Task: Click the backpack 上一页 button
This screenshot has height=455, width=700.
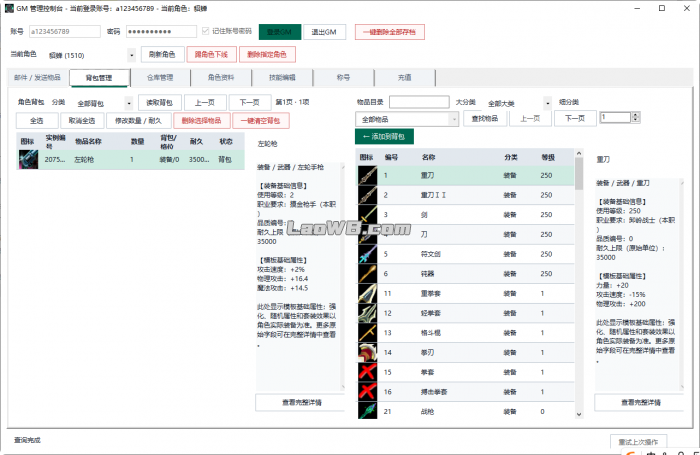Action: click(x=205, y=102)
